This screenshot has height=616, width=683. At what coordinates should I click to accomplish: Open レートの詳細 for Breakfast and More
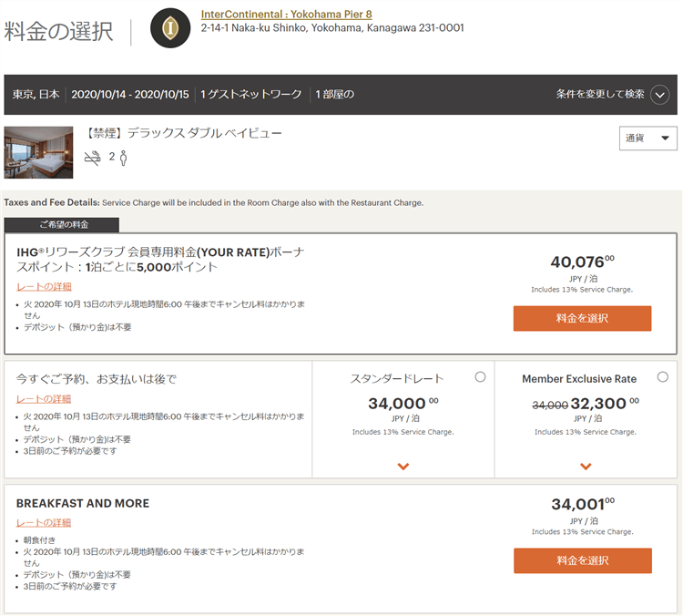[x=44, y=523]
